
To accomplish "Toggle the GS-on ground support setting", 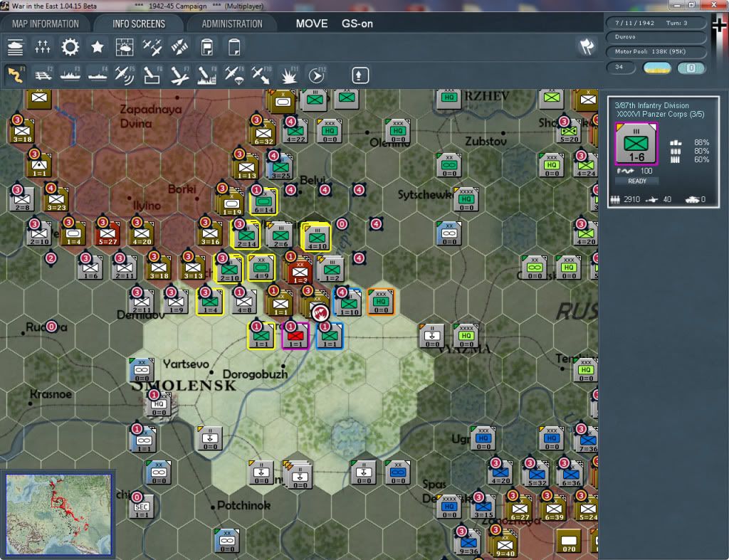I will [x=357, y=23].
